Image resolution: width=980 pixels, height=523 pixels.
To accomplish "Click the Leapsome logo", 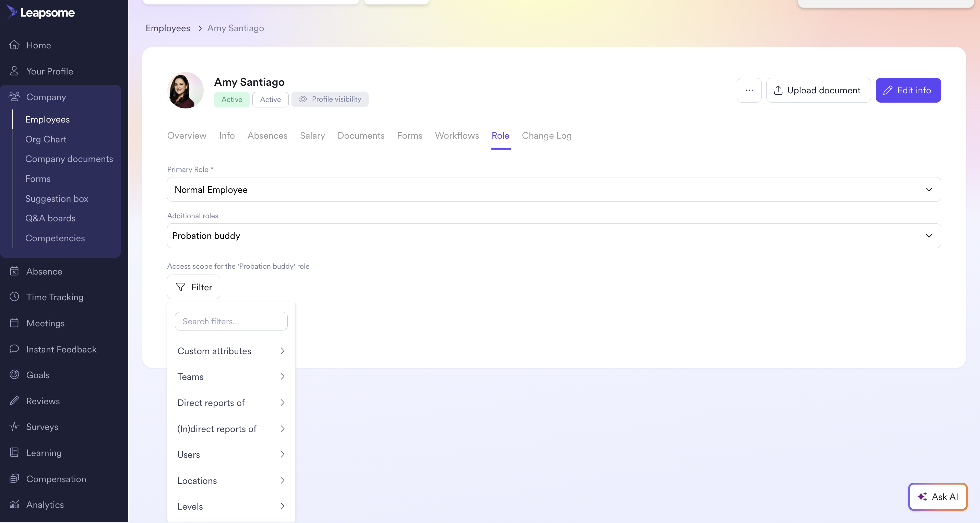I will point(41,12).
